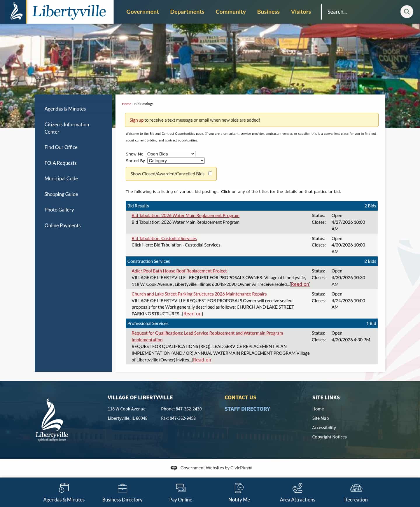The image size is (420, 507).
Task: Click the Bid Postings breadcrumb text
Action: (144, 104)
